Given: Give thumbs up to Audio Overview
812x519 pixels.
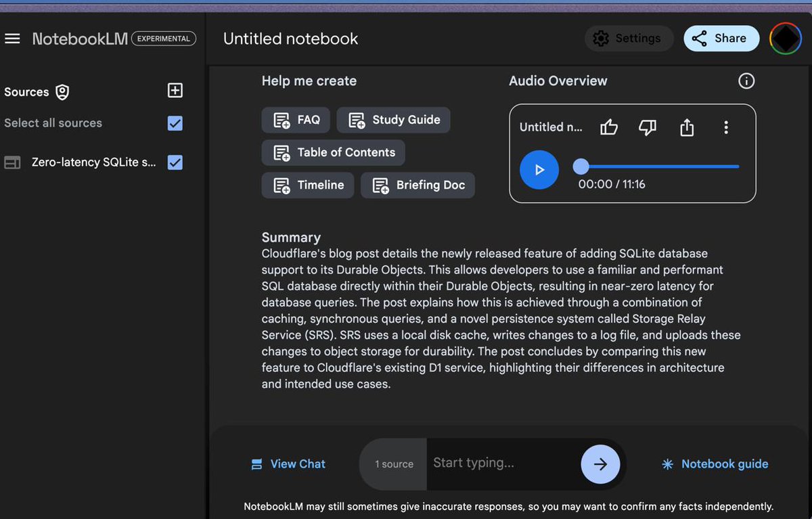Looking at the screenshot, I should [609, 127].
